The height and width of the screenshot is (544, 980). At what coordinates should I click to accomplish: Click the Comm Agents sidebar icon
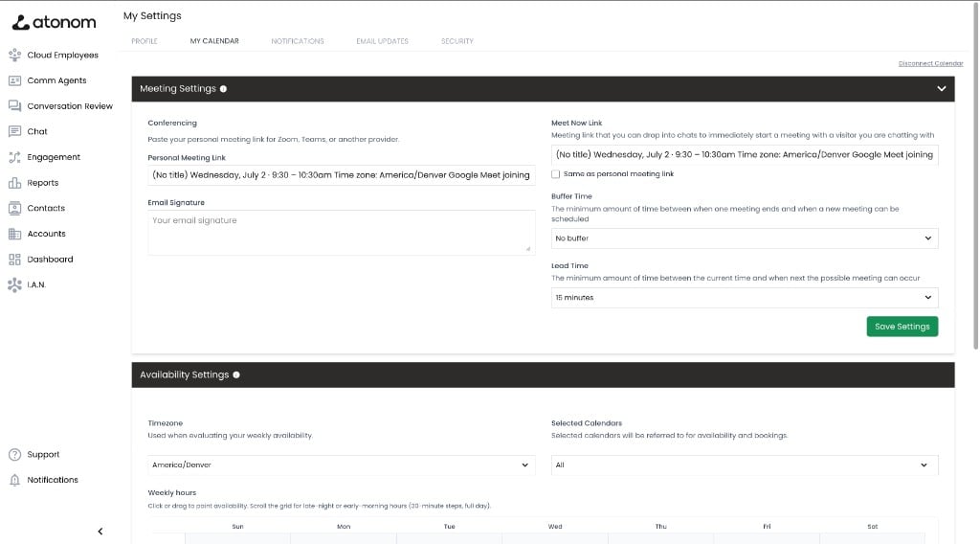click(x=15, y=80)
